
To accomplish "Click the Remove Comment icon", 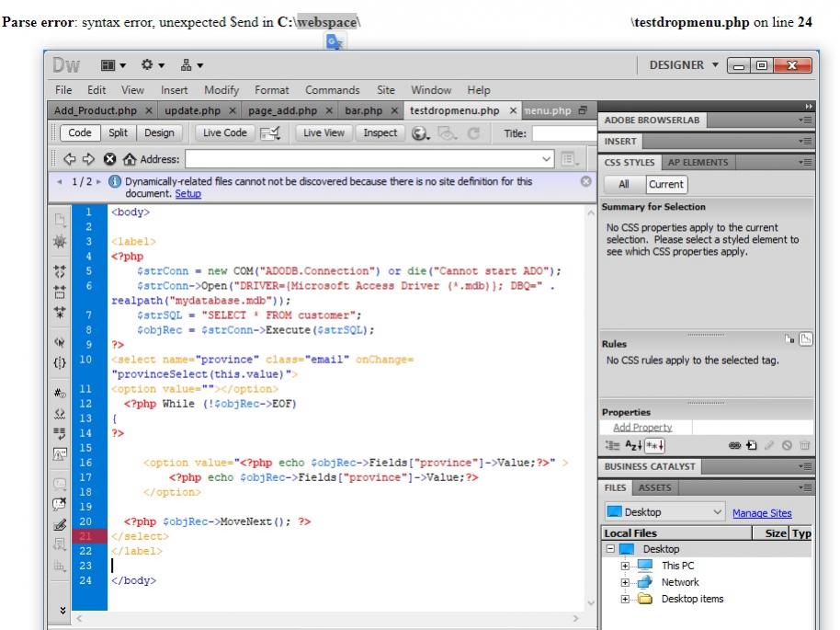I will [x=60, y=504].
